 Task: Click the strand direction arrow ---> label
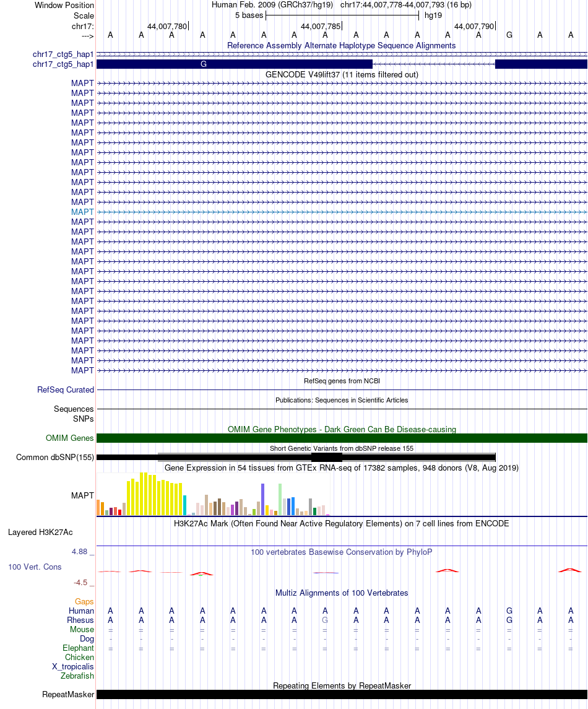coord(88,36)
